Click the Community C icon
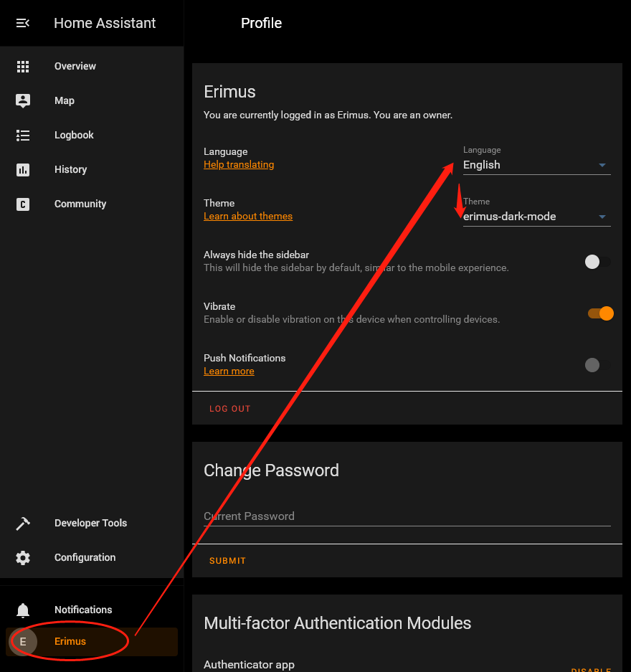This screenshot has width=631, height=672. (23, 204)
